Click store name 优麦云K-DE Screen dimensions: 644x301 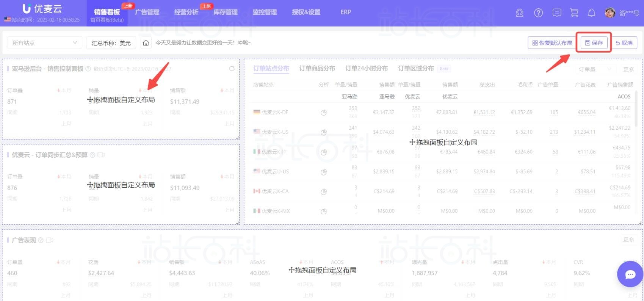point(275,112)
